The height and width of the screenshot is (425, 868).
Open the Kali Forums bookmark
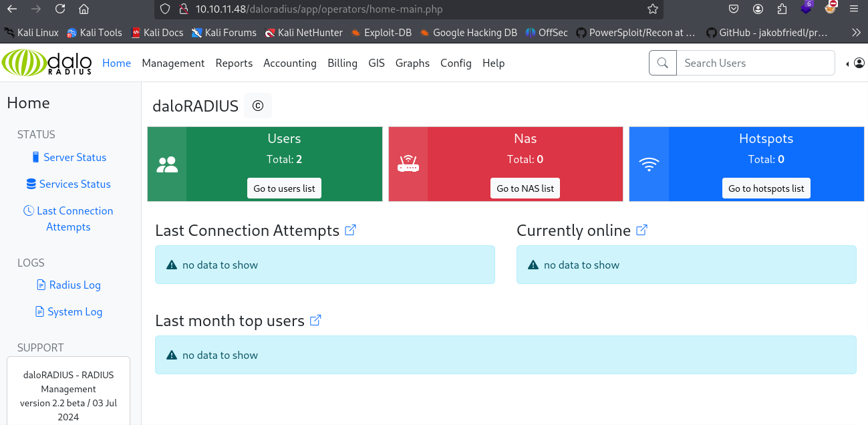[224, 32]
